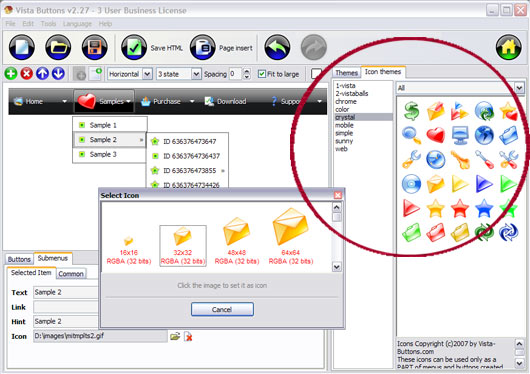Click Cancel in Select Icon dialog
530x374 pixels.
click(222, 309)
